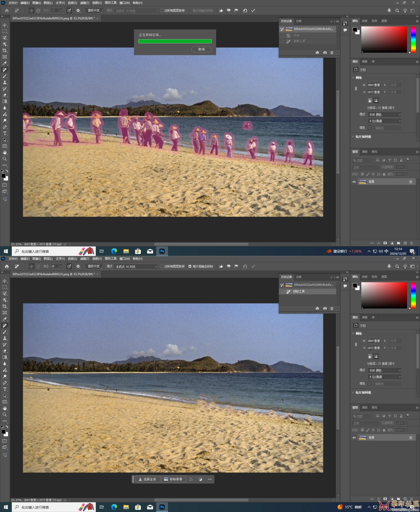The height and width of the screenshot is (512, 420).
Task: Open 图像(I) menu in lower window
Action: [x=37, y=258]
